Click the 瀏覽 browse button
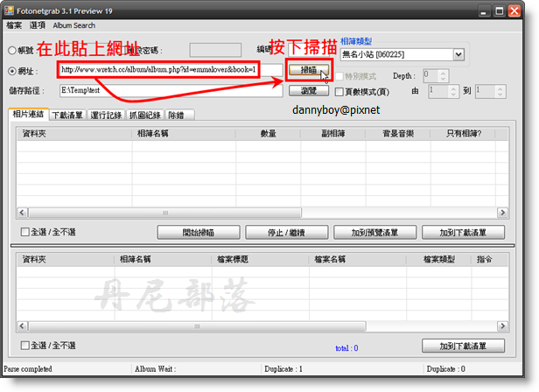 click(308, 91)
